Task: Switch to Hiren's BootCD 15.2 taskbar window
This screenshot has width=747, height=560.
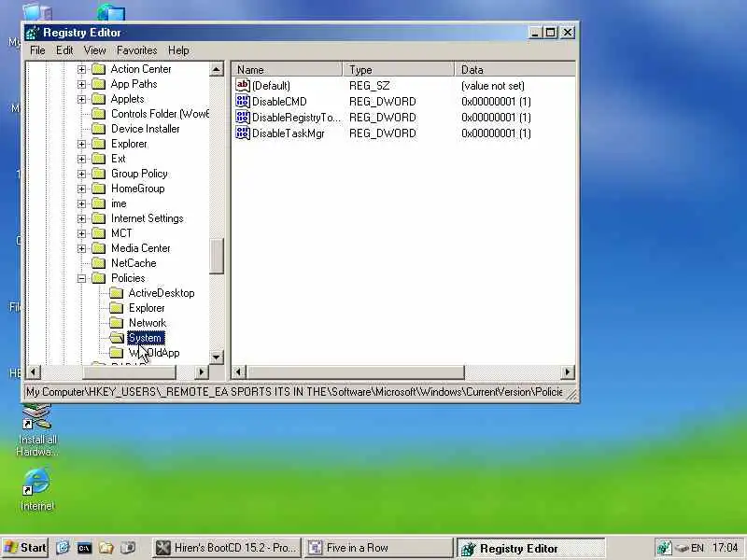Action: pyautogui.click(x=227, y=548)
